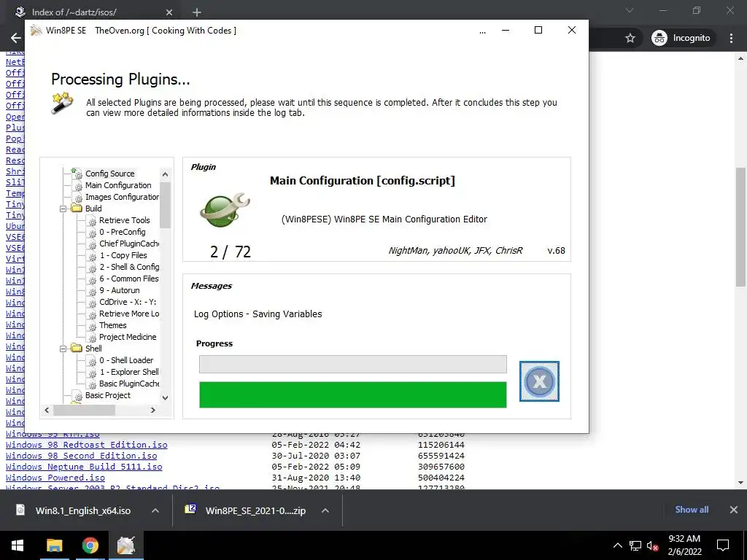747x560 pixels.
Task: Click the Build folder icon
Action: pos(77,208)
